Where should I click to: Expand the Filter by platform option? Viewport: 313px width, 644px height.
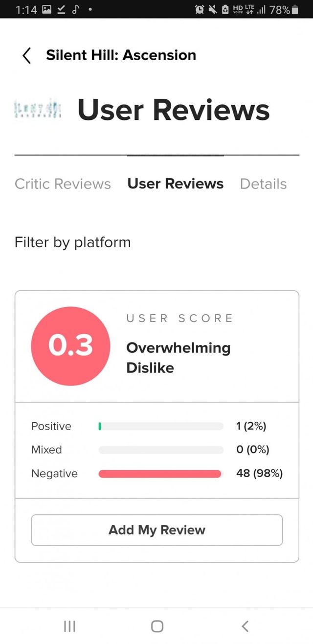pos(73,242)
